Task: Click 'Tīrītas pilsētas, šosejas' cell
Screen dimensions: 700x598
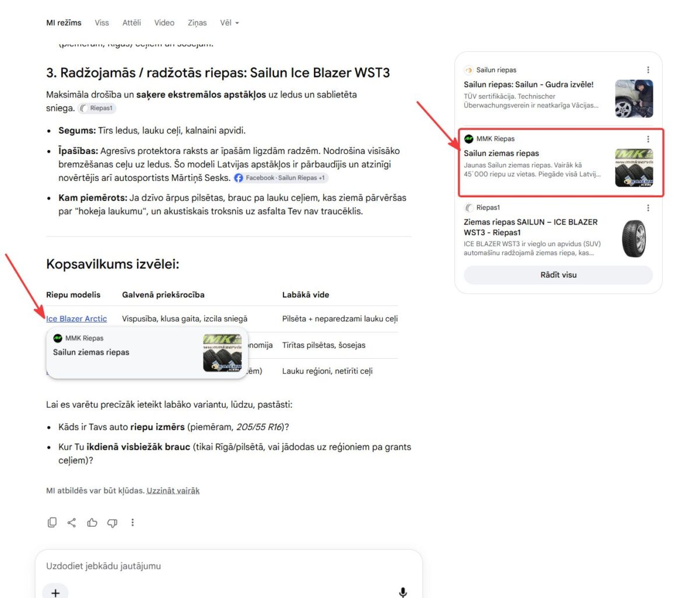Action: click(324, 345)
